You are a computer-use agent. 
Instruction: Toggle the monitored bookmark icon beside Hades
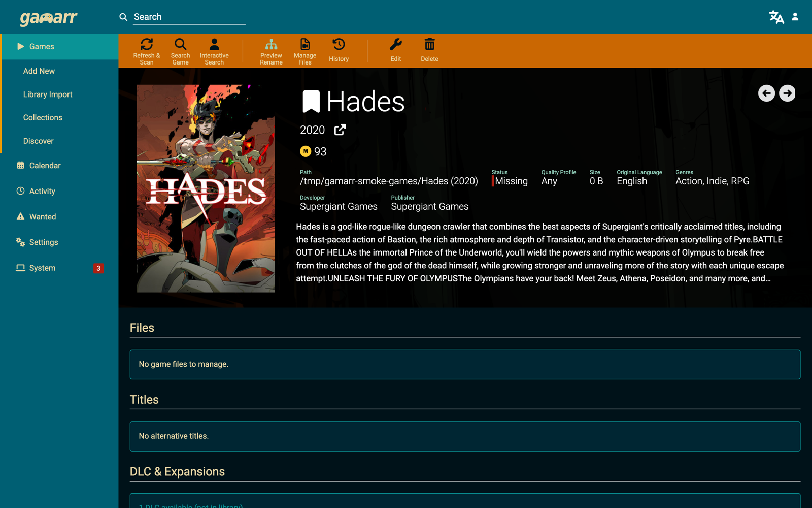(x=311, y=101)
